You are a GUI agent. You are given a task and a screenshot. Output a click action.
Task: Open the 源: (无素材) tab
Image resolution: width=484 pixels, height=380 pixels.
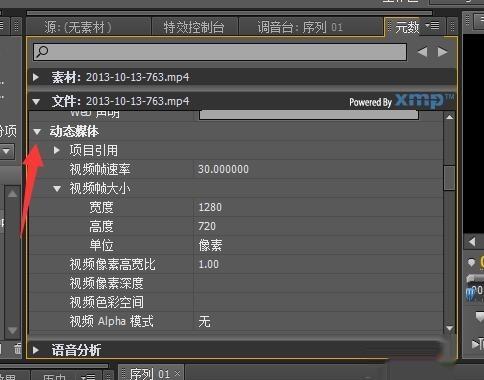(x=78, y=27)
